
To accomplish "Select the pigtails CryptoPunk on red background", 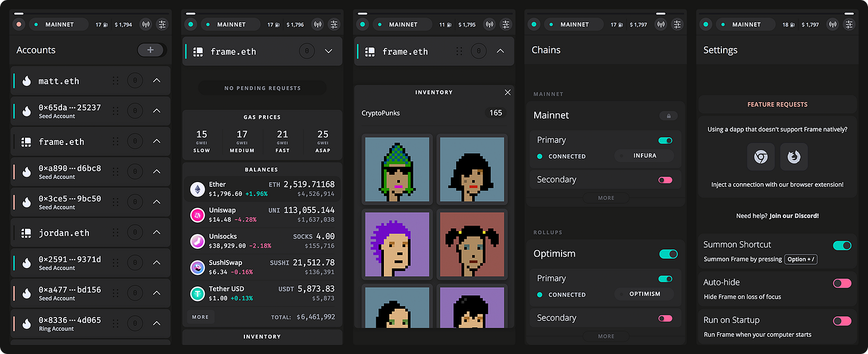I will tap(472, 244).
